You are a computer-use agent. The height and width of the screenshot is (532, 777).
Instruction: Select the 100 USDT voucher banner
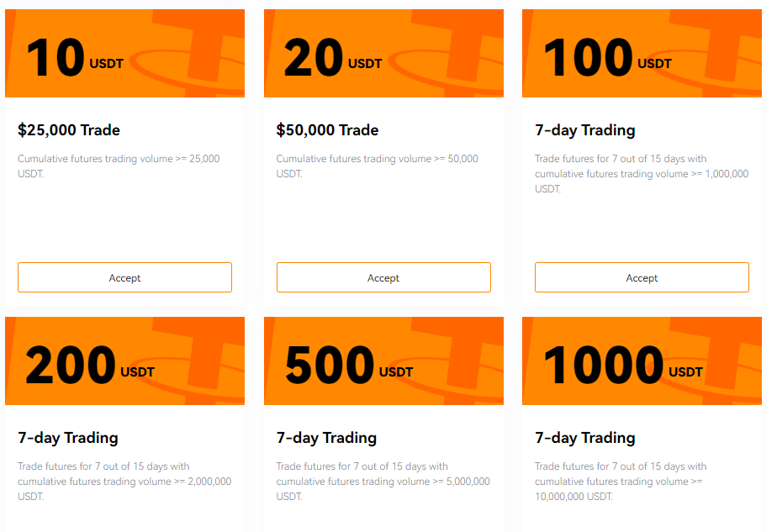coord(642,52)
